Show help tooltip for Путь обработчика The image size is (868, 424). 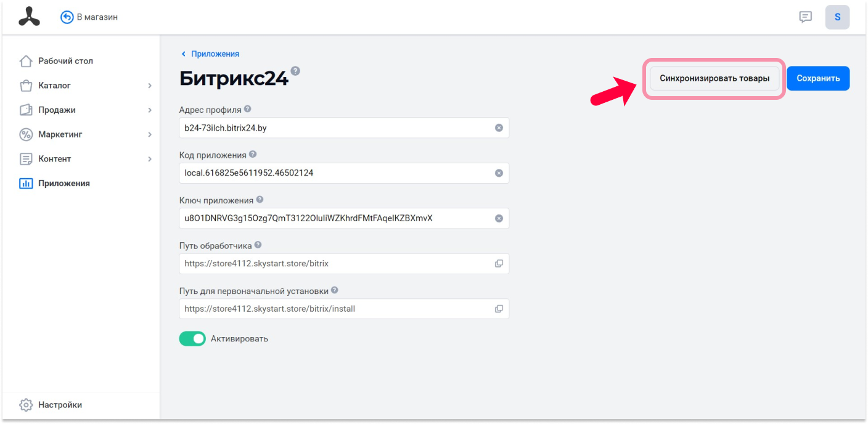pos(258,245)
